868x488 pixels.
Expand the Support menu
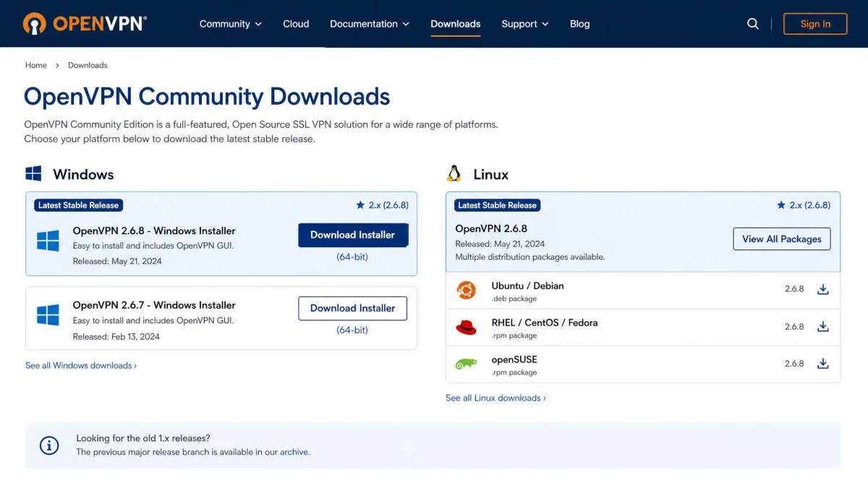(525, 24)
